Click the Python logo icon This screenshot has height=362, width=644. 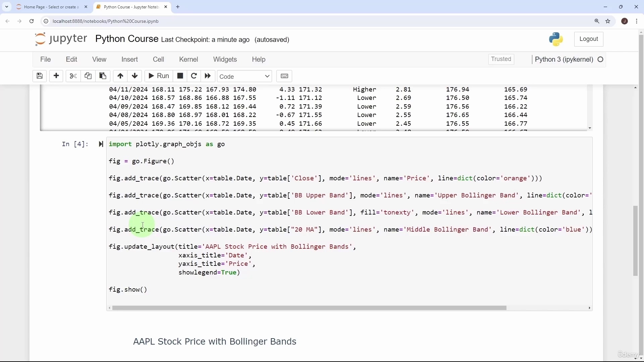[556, 39]
